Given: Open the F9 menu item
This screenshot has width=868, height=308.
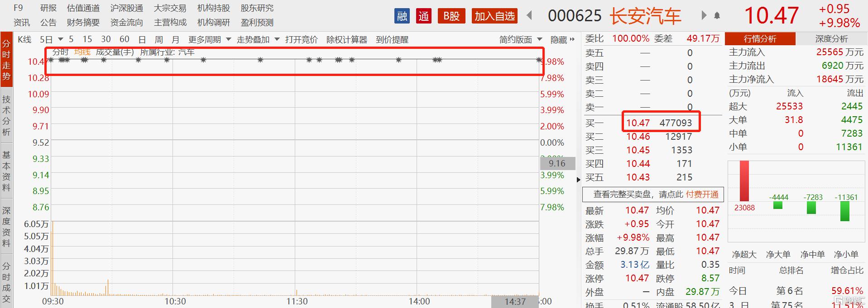Looking at the screenshot, I should pyautogui.click(x=18, y=8).
